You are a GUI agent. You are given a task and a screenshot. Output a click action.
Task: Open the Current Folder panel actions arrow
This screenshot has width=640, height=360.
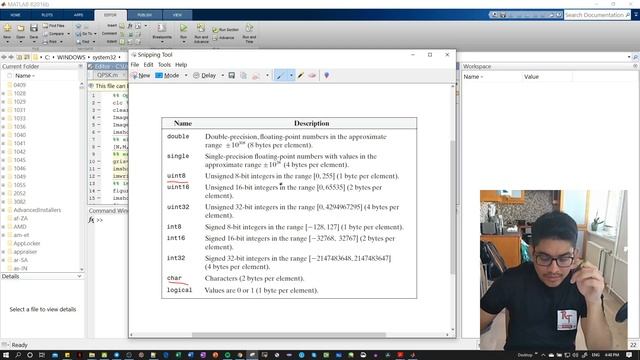point(80,66)
